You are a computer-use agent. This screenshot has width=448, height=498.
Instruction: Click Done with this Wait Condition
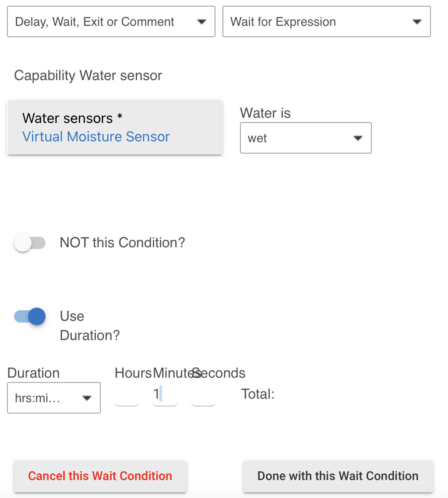338,476
